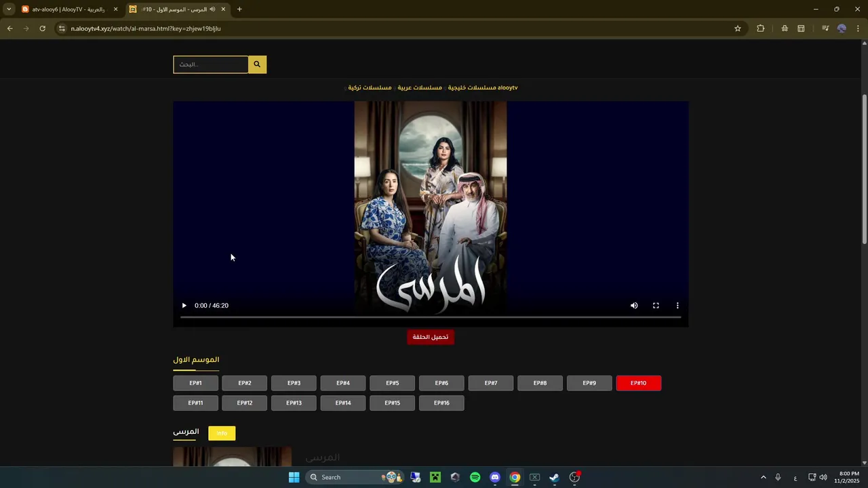Select episode EP#15

pyautogui.click(x=393, y=403)
